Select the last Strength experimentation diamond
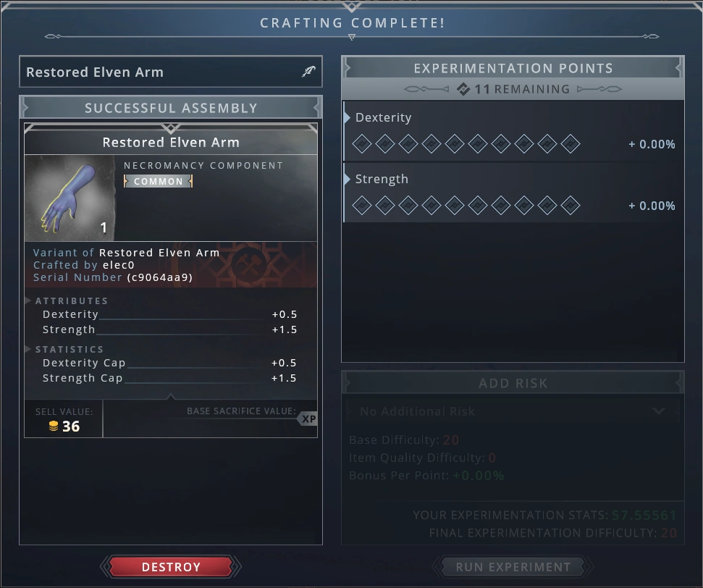 point(571,206)
